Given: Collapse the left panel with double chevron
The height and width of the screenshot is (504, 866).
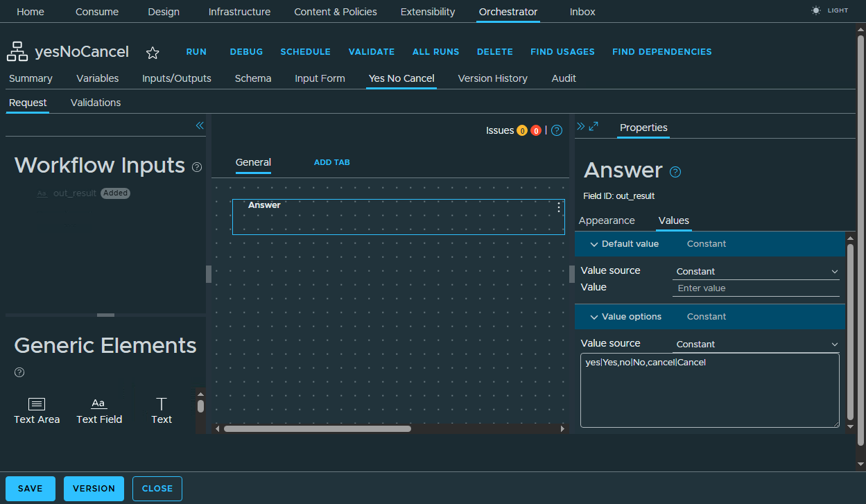Looking at the screenshot, I should pyautogui.click(x=200, y=125).
